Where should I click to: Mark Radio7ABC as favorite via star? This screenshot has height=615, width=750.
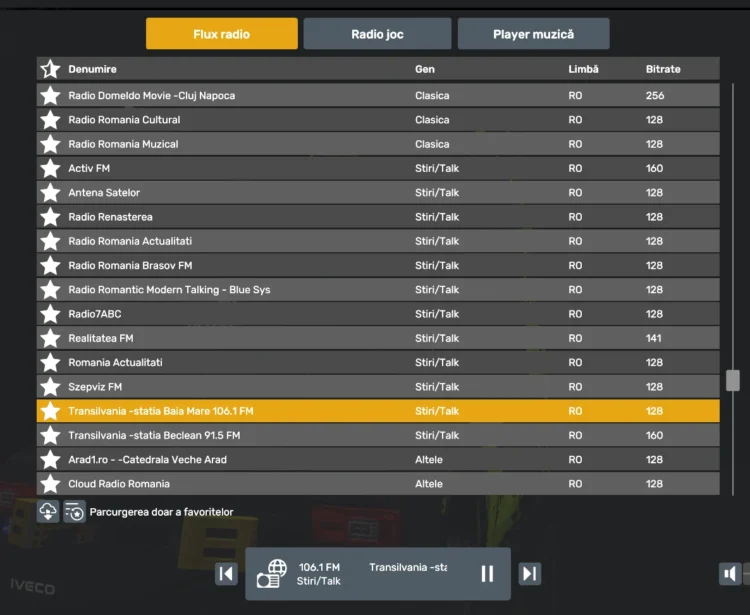tap(50, 314)
